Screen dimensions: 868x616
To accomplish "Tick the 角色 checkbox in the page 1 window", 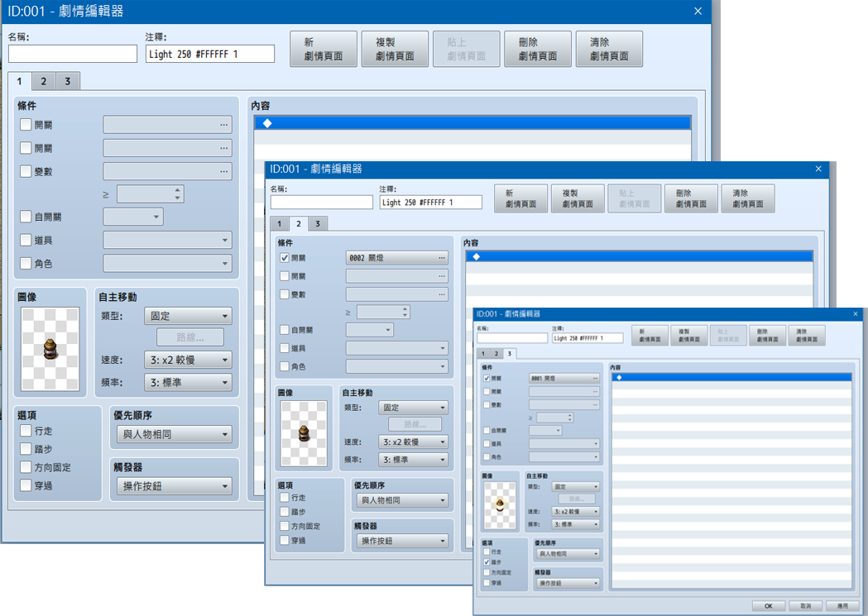I will [x=26, y=263].
